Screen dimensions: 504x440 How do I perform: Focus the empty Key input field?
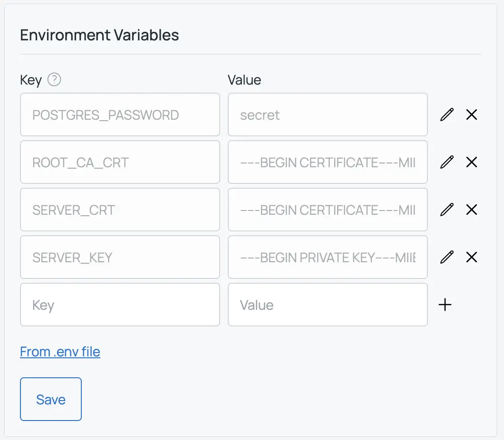click(120, 305)
